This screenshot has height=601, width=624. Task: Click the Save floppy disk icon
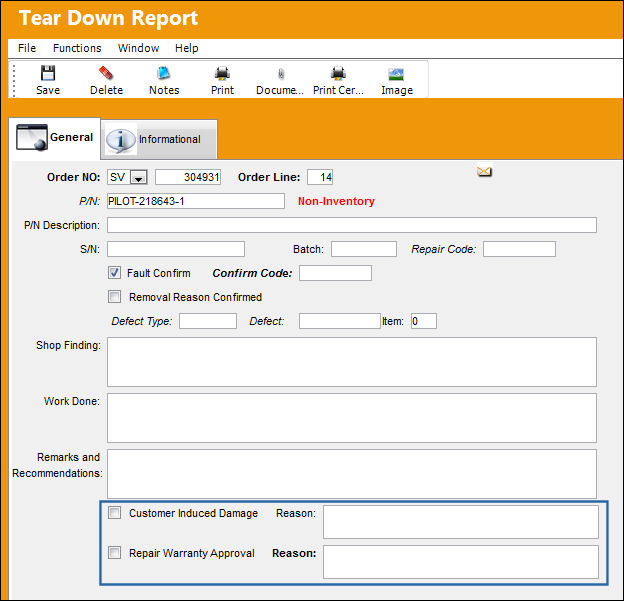[48, 73]
